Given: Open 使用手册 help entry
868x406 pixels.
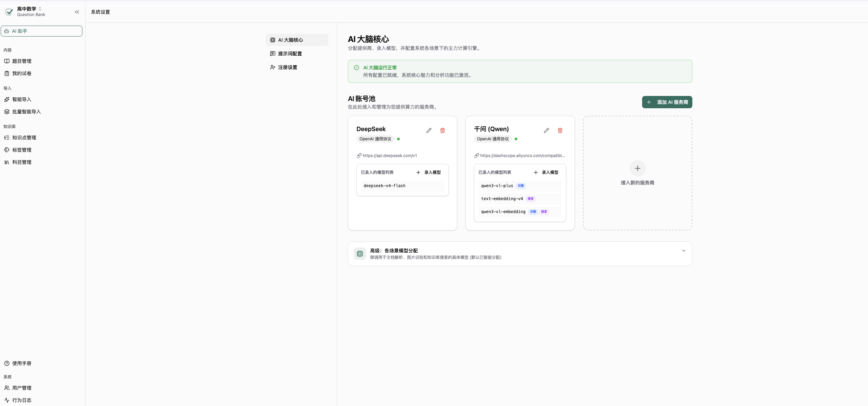Looking at the screenshot, I should (x=22, y=363).
